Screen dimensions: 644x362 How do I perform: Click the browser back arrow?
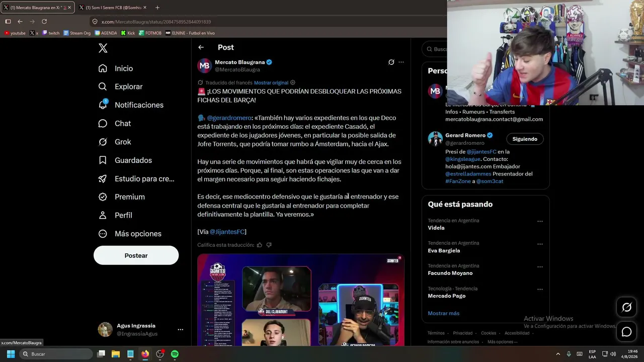(x=20, y=22)
